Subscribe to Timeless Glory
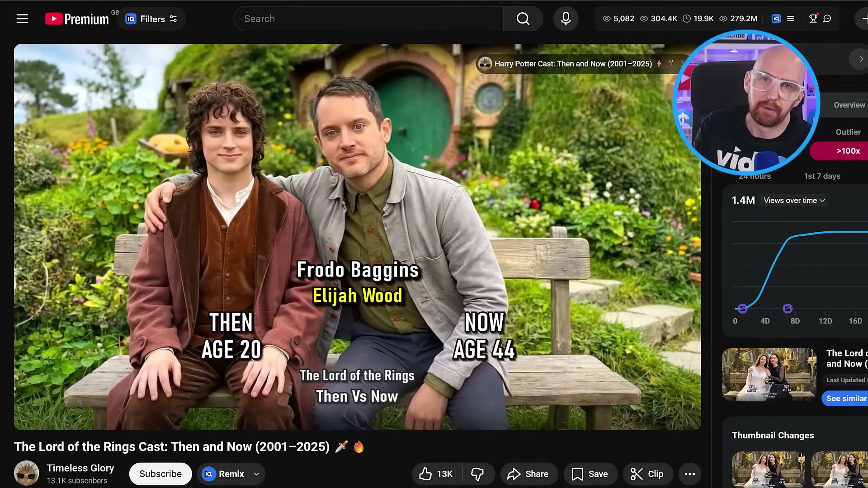The image size is (868, 488). click(160, 474)
